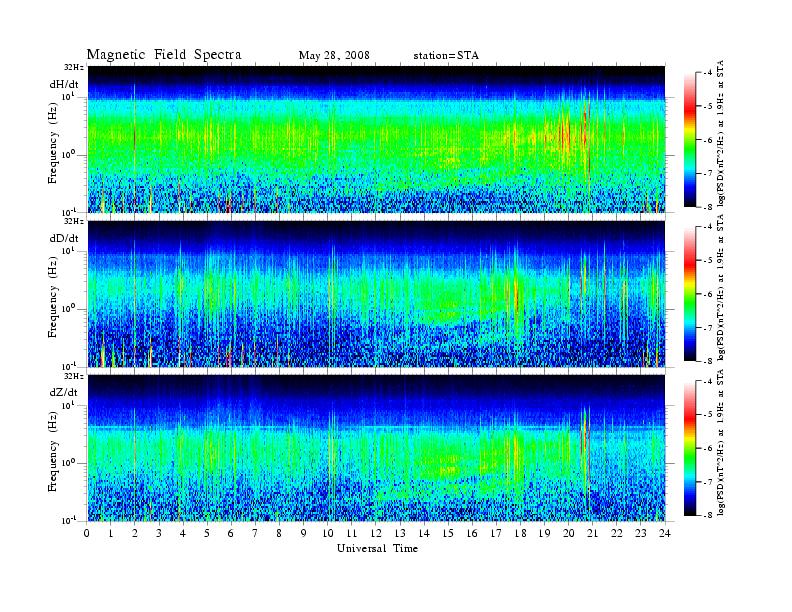
Task: Click hour "17" on the Universal Time axis
Action: pyautogui.click(x=497, y=533)
